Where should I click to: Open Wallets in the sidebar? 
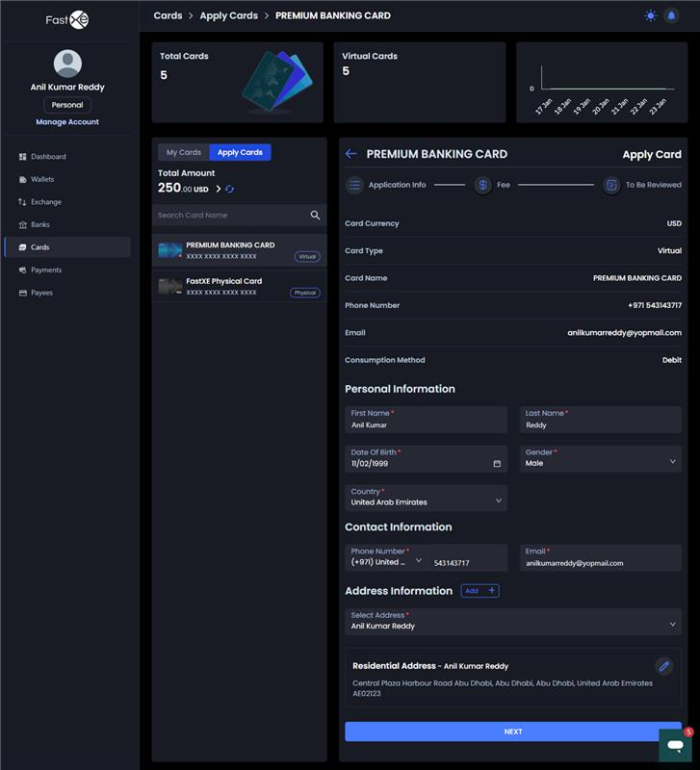[42, 179]
